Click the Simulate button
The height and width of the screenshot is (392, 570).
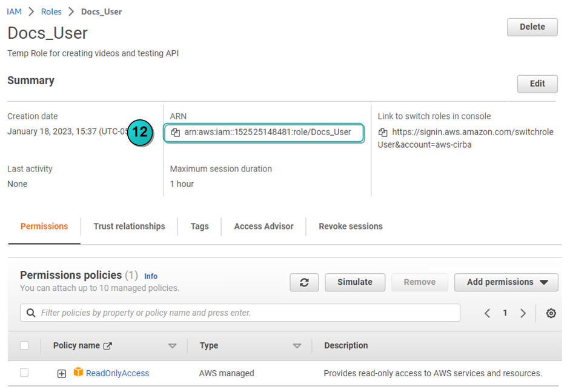355,282
